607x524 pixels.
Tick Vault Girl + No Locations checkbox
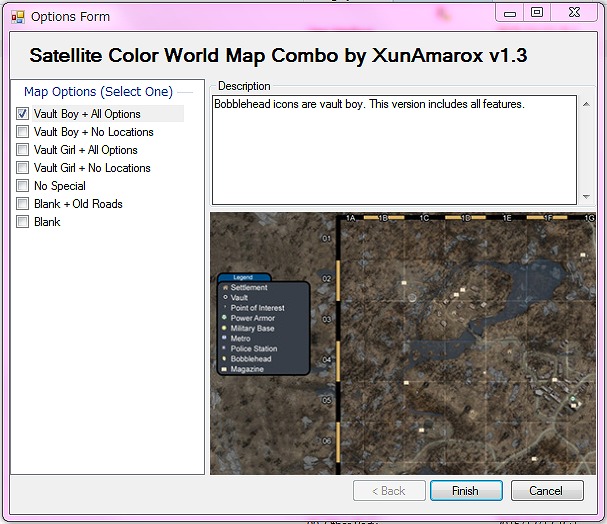point(22,168)
